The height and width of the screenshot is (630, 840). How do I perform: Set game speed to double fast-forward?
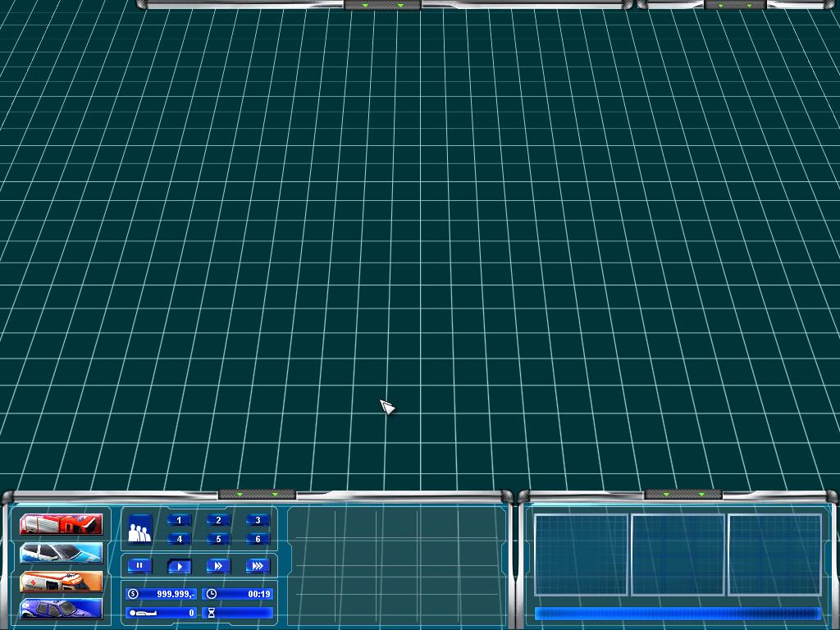(218, 565)
